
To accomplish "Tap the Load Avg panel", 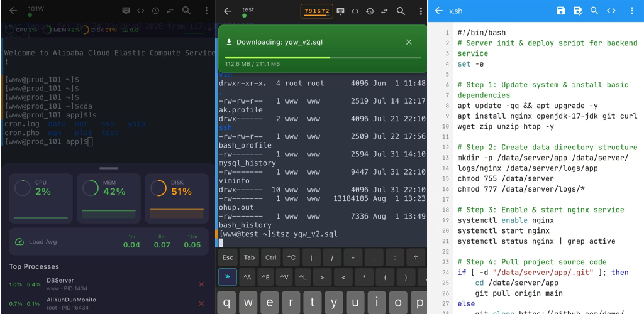I will tap(108, 242).
